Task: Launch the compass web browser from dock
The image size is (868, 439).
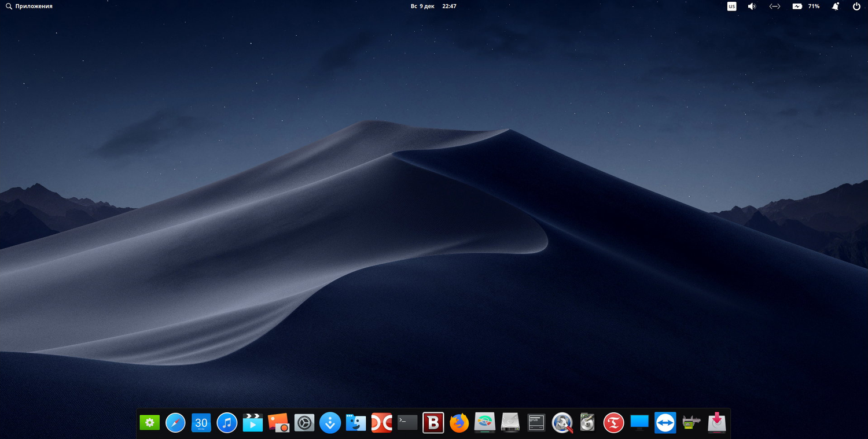Action: (175, 423)
